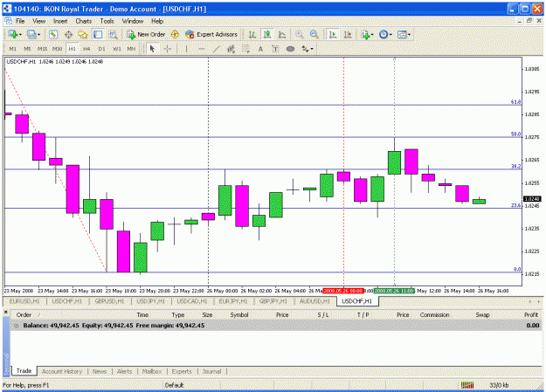Expand the Profiles dropdown arrow
546x392 pixels.
38,34
